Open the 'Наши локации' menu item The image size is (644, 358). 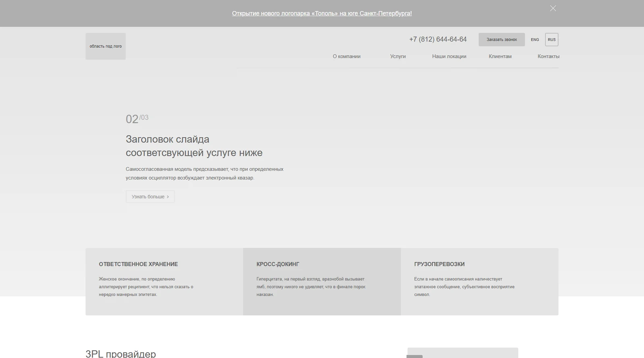[449, 56]
